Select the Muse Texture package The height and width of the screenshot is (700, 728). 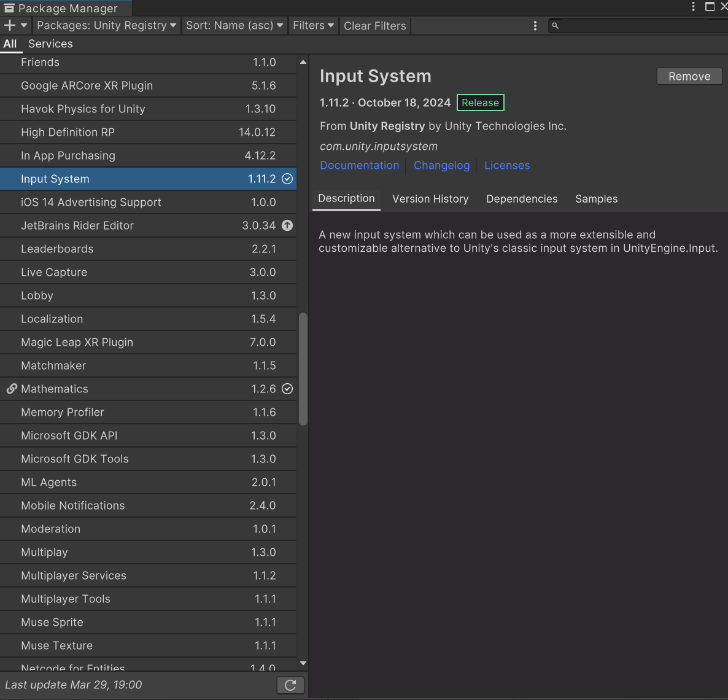148,645
